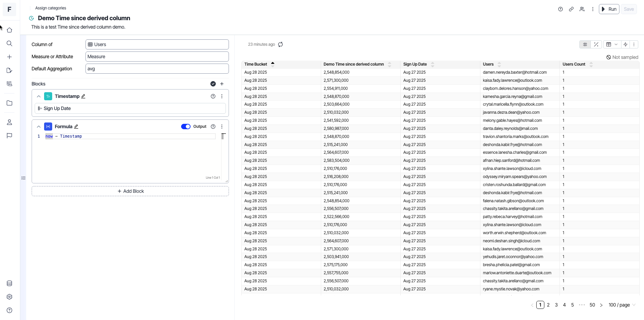Open the share users icon in header

[x=582, y=9]
